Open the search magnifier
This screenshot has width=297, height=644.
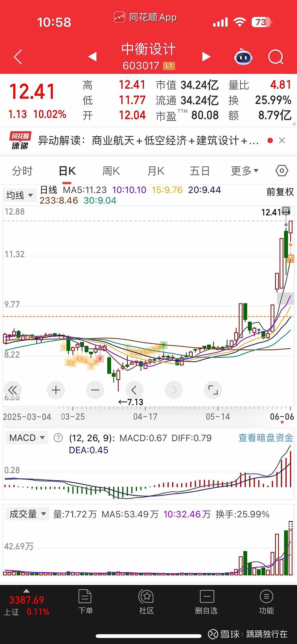pos(275,57)
